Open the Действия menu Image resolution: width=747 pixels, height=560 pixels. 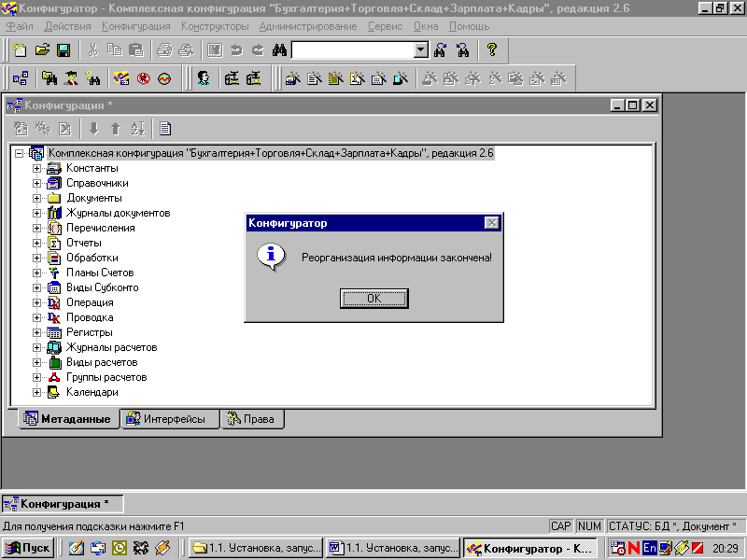coord(67,26)
